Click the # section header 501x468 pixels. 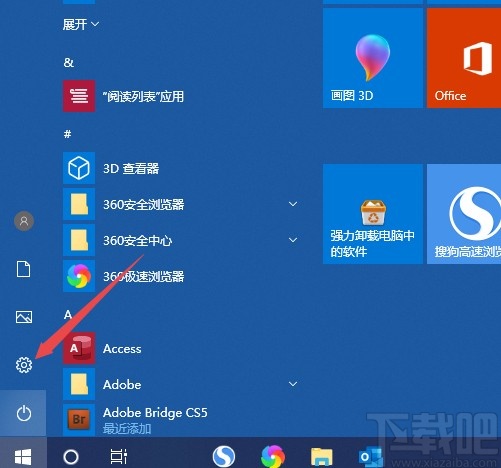tap(68, 134)
